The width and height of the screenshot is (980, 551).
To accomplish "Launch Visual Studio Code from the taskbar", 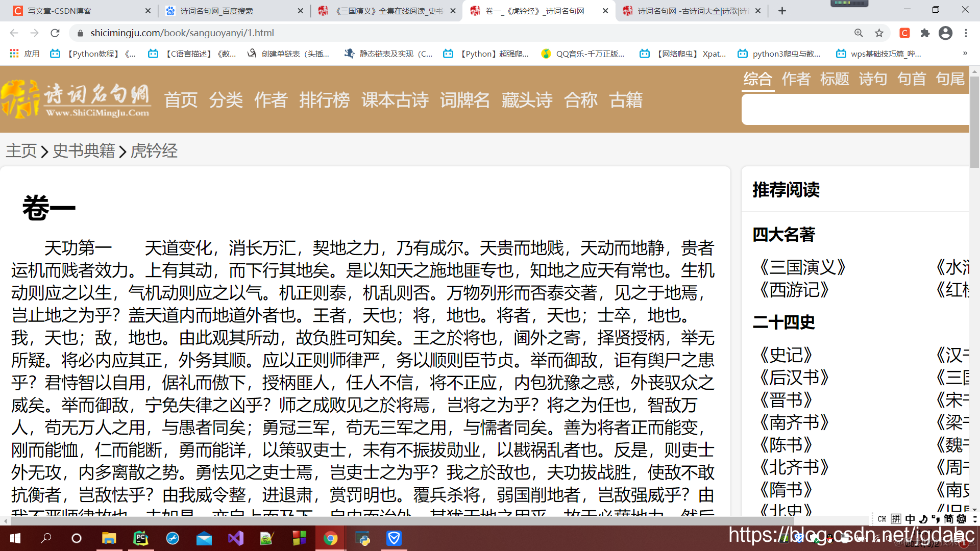I will coord(236,538).
